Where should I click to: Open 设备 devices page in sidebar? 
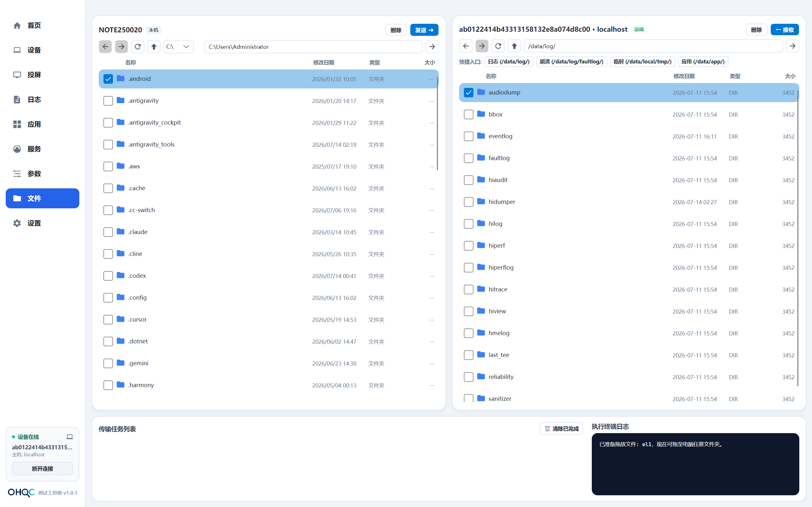42,50
